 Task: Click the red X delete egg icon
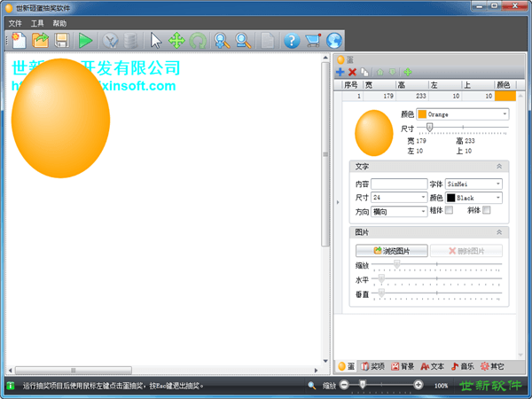(x=352, y=72)
